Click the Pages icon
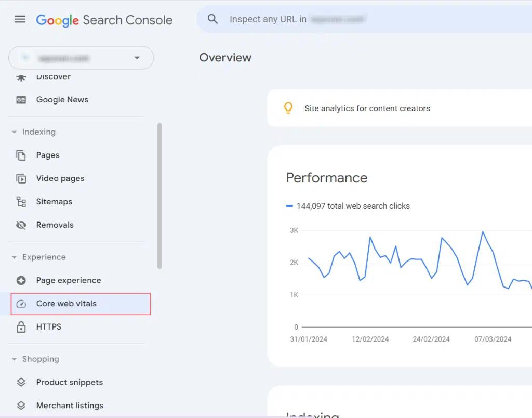This screenshot has height=418, width=532. pyautogui.click(x=21, y=155)
